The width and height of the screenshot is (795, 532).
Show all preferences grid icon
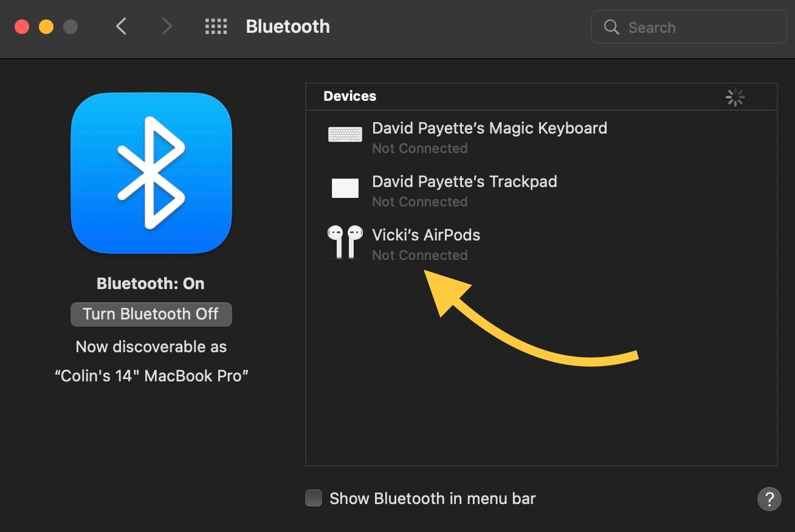click(x=216, y=27)
